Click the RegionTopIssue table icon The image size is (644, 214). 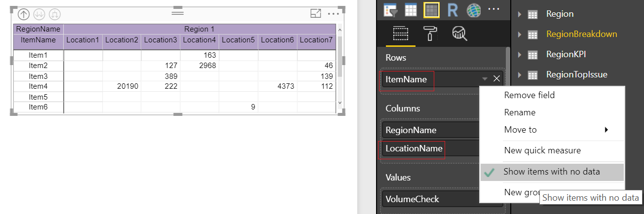532,75
